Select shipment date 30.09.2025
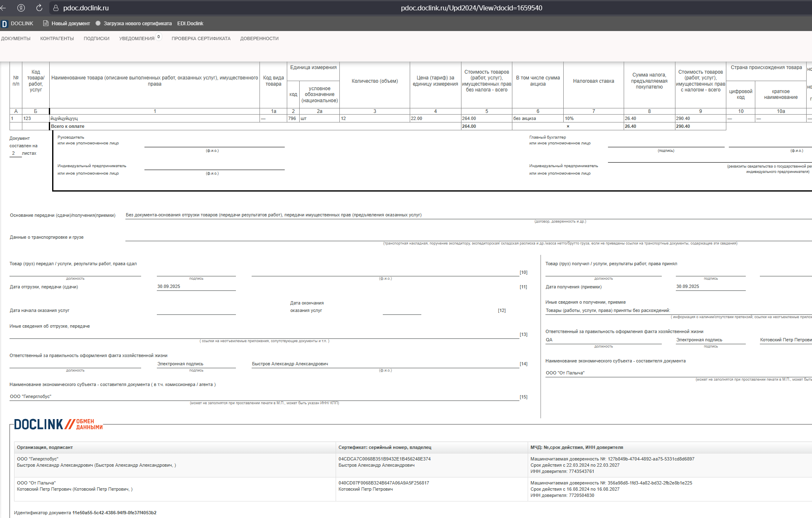812x518 pixels. [x=168, y=286]
